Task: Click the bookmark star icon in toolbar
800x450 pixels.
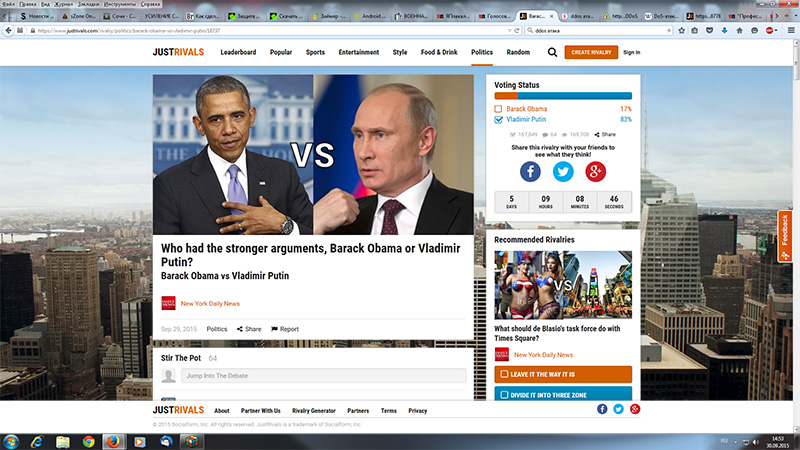Action: click(681, 31)
